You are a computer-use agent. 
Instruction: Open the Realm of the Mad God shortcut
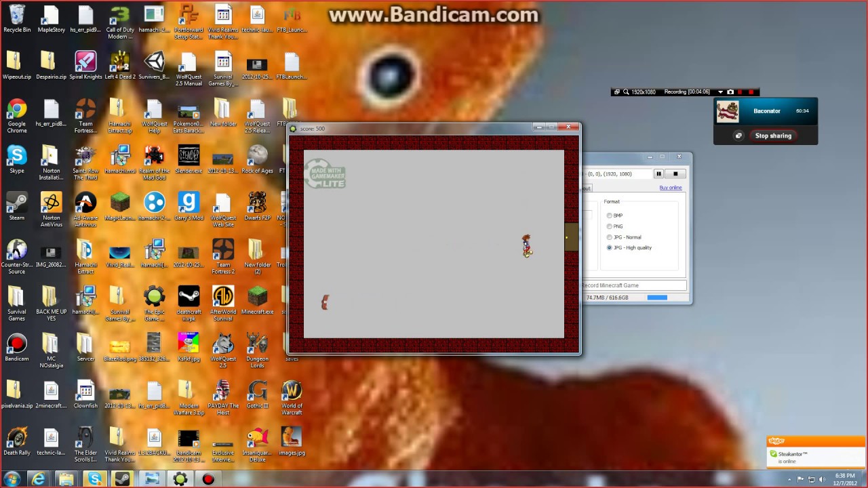click(x=155, y=163)
